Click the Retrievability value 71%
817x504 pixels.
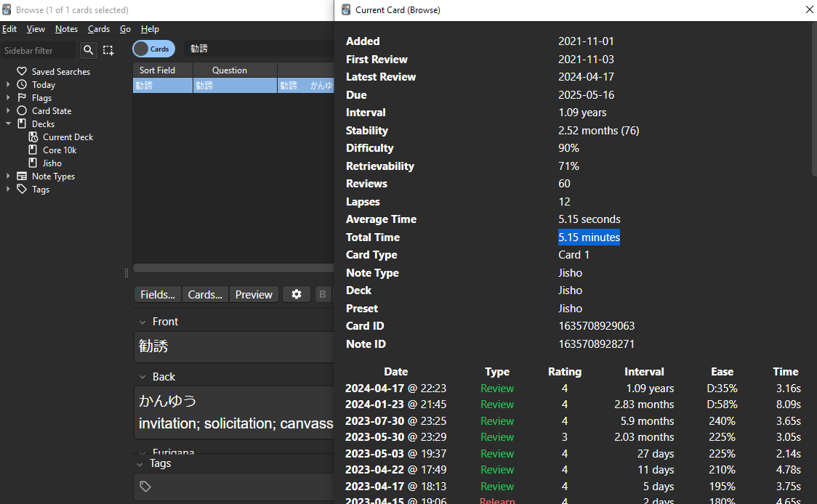coord(568,166)
